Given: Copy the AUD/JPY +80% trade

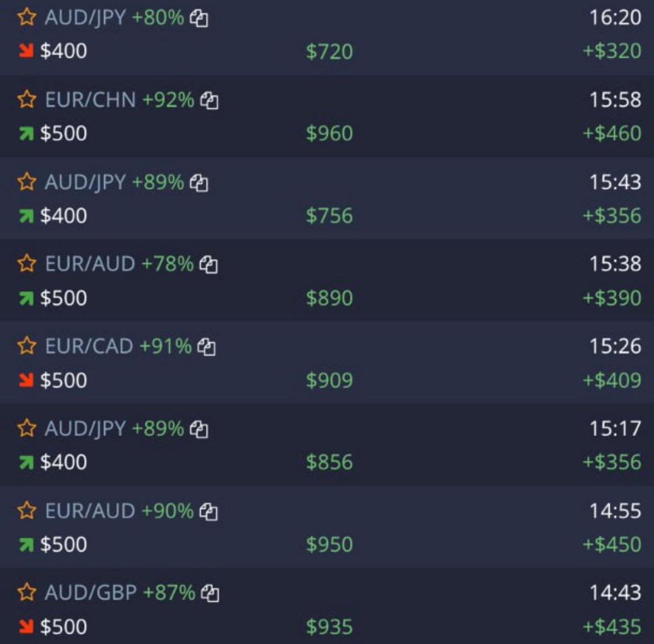Looking at the screenshot, I should point(199,18).
